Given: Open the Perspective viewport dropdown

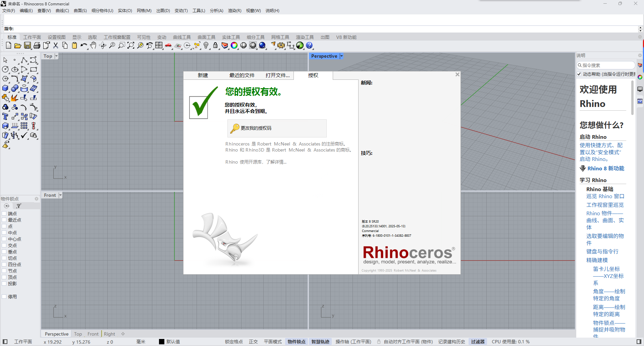Looking at the screenshot, I should click(341, 56).
